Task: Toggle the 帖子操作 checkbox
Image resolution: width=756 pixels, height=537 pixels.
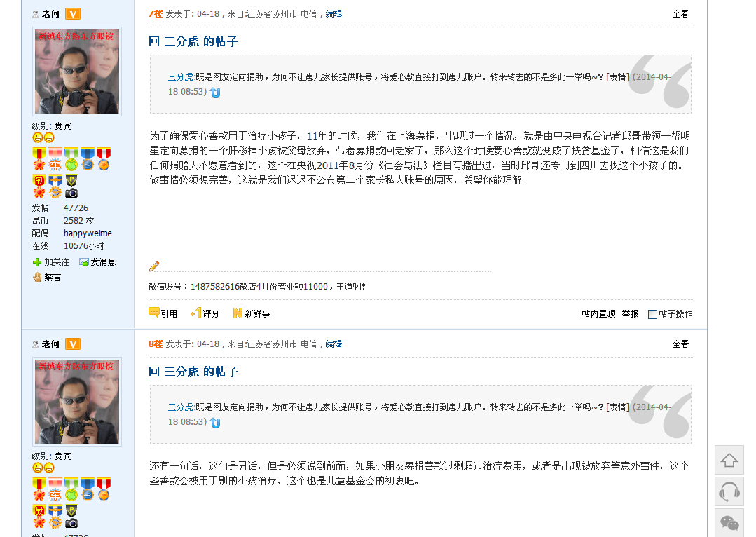Action: pyautogui.click(x=652, y=314)
